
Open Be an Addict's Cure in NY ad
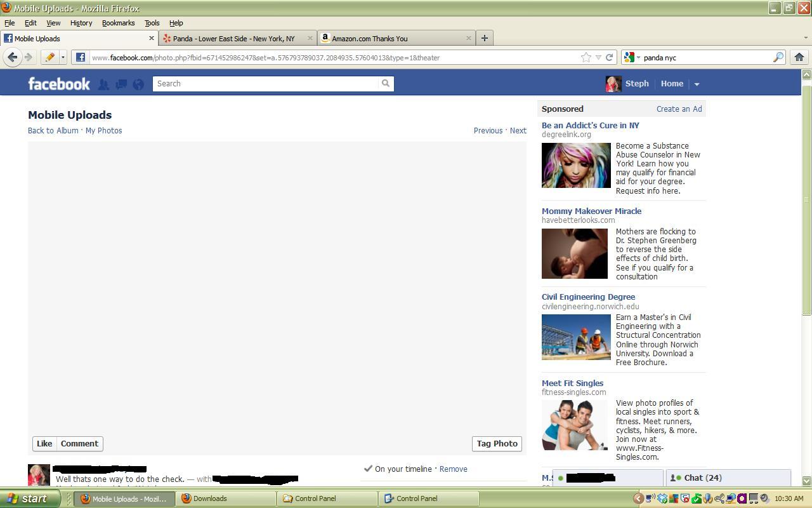coord(591,126)
